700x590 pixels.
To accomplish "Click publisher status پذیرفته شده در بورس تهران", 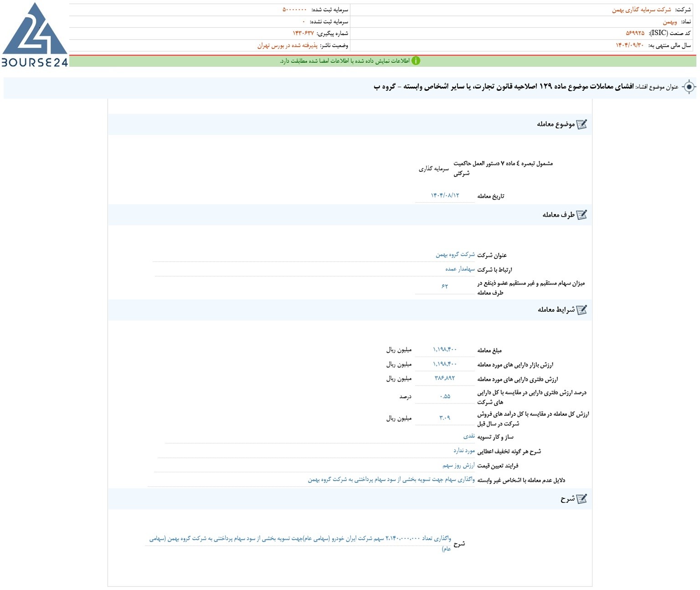I will (x=287, y=45).
